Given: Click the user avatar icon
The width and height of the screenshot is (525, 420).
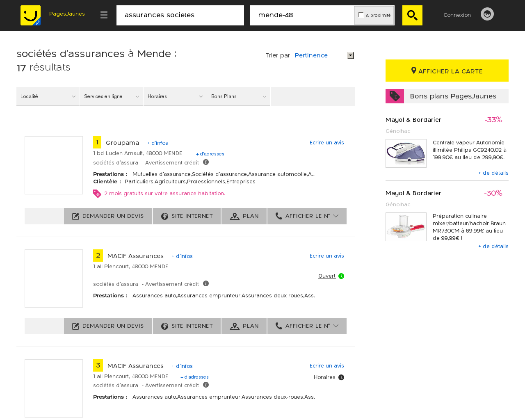Looking at the screenshot, I should 487,14.
